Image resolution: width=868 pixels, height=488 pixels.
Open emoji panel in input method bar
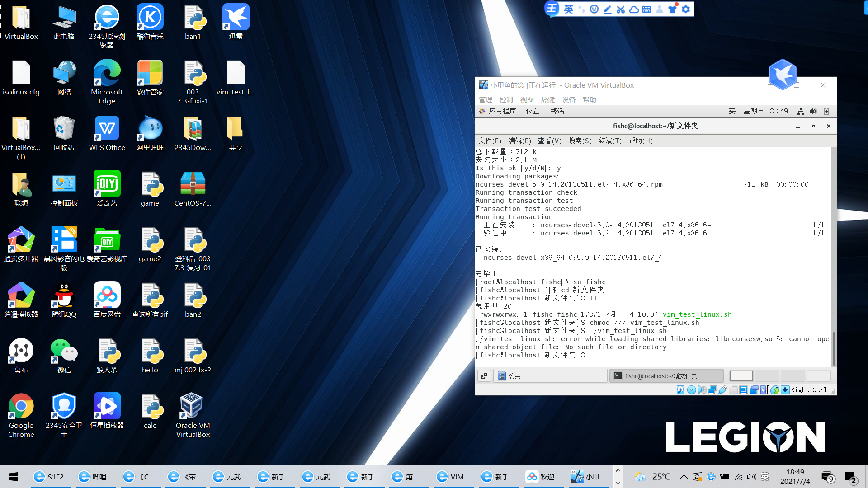(594, 9)
